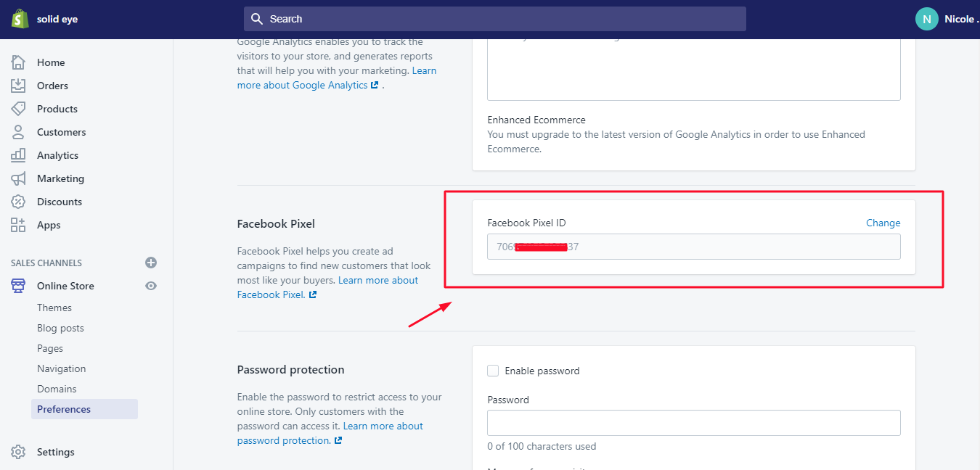Click Learn more about Facebook Pixel link
Screen dimensions: 980x470
tap(328, 287)
